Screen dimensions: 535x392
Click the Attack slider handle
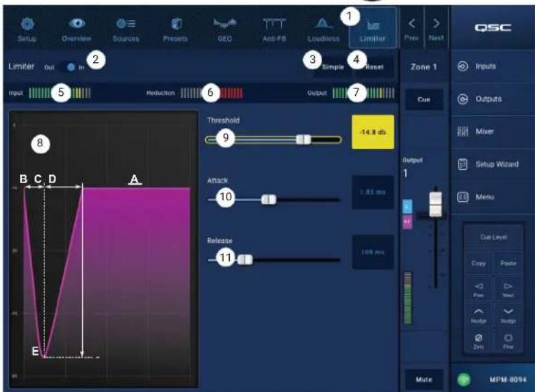268,200
